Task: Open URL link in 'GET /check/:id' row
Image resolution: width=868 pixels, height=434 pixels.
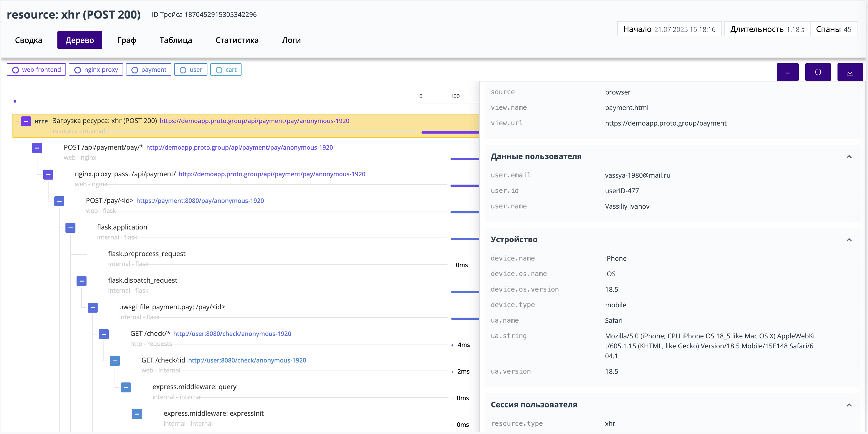Action: 247,360
